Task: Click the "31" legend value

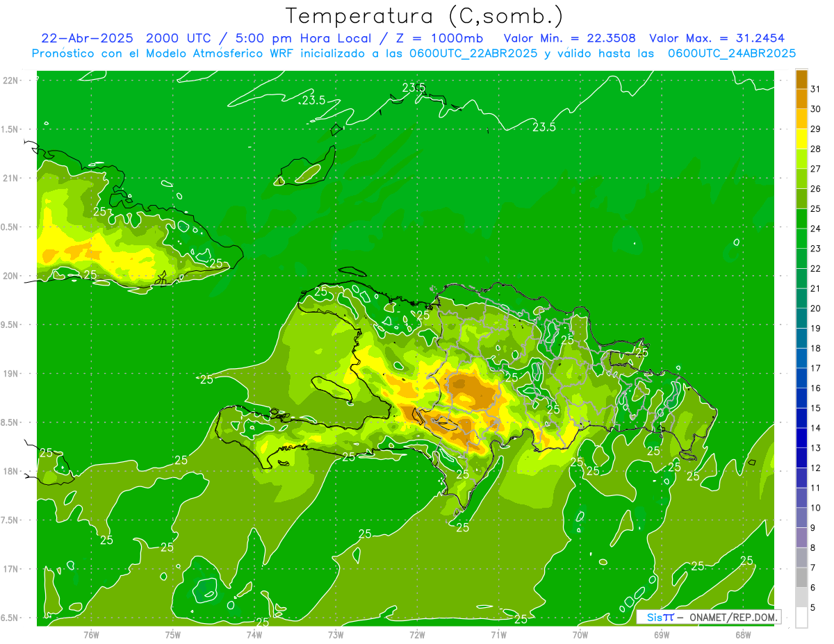Action: point(815,89)
